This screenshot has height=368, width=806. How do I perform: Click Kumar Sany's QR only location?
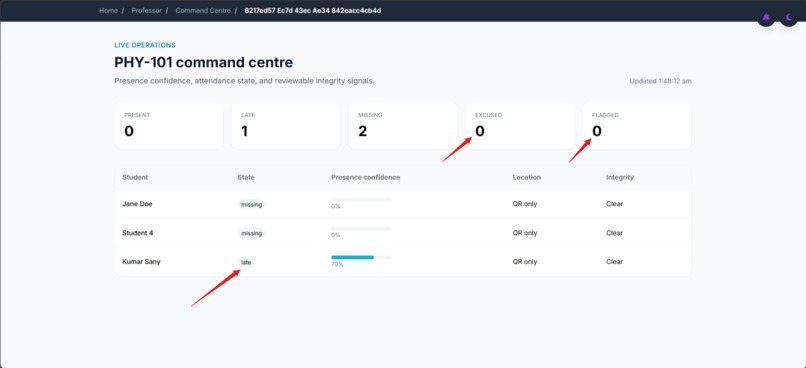[525, 262]
